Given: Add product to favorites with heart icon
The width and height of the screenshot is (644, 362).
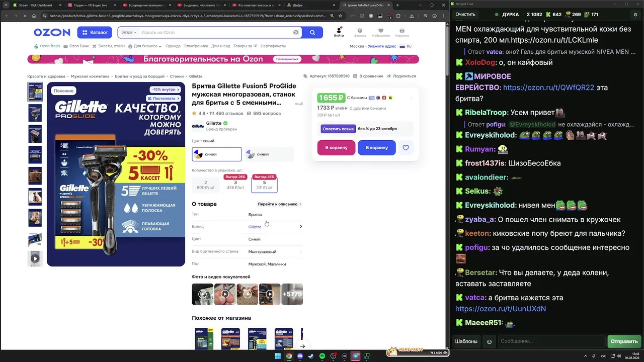Looking at the screenshot, I should pyautogui.click(x=406, y=148).
